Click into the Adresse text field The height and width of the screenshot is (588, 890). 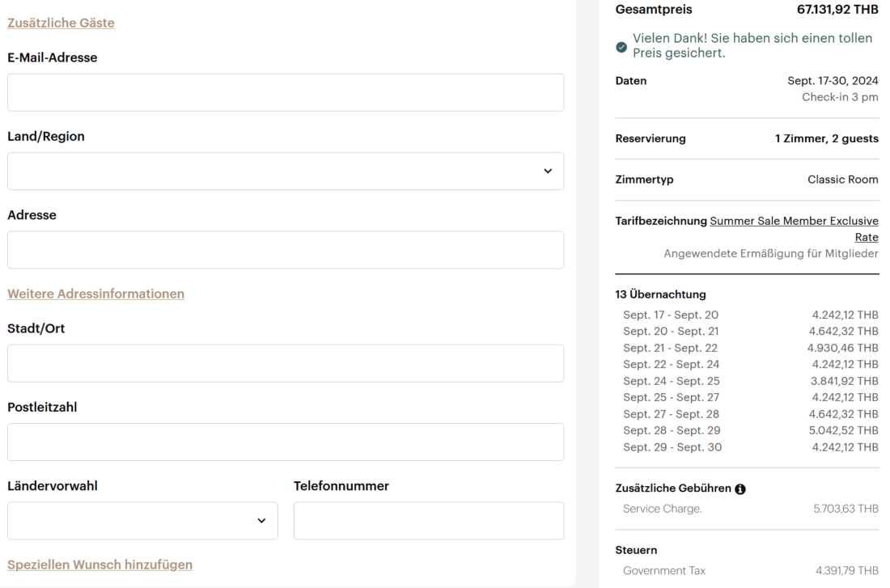286,250
